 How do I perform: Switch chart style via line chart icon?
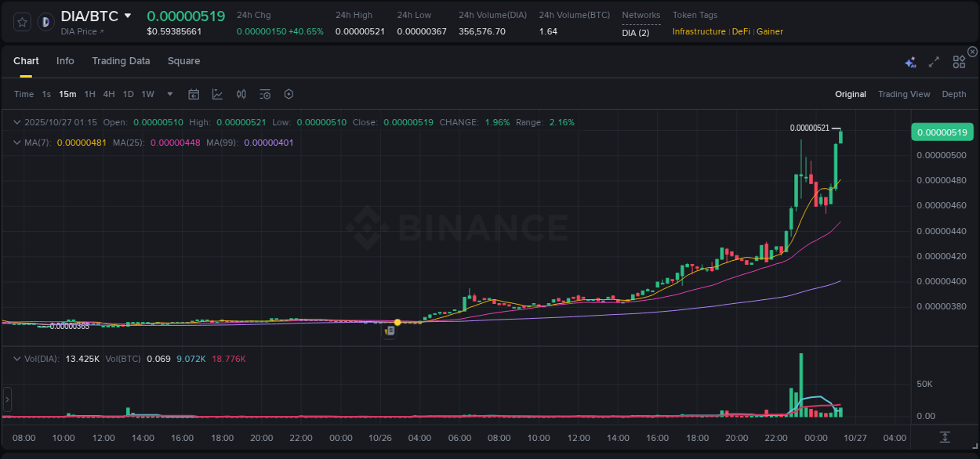pyautogui.click(x=218, y=94)
